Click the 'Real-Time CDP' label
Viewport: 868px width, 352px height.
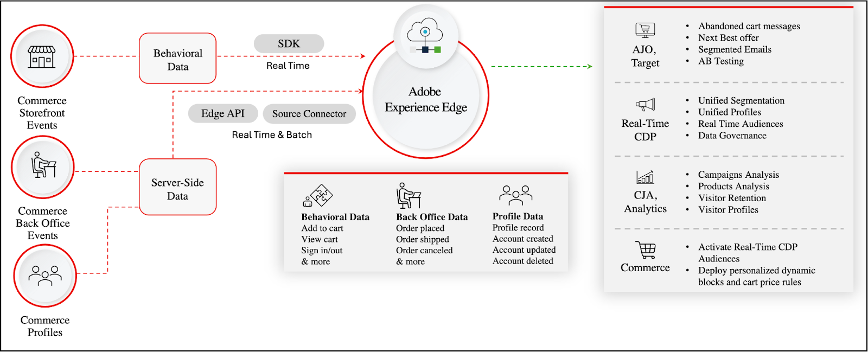(x=645, y=130)
